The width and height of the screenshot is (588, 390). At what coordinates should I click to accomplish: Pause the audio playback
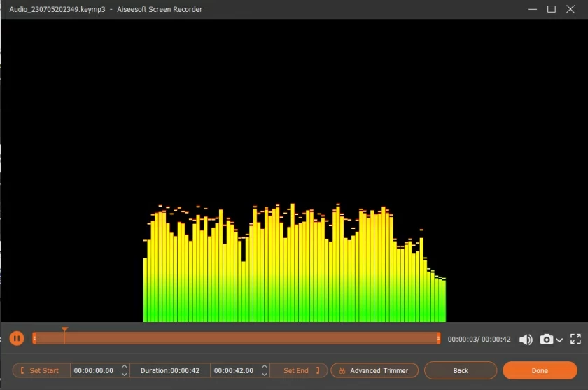[x=17, y=339]
